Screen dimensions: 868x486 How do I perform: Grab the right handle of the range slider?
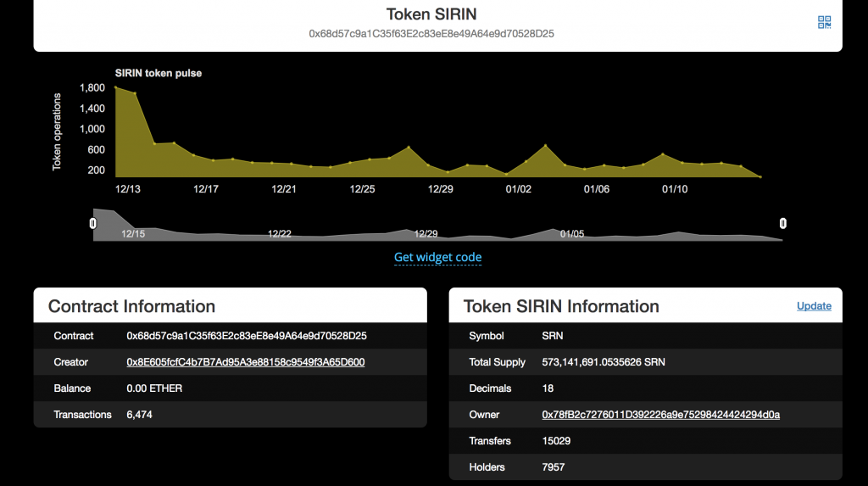[783, 223]
